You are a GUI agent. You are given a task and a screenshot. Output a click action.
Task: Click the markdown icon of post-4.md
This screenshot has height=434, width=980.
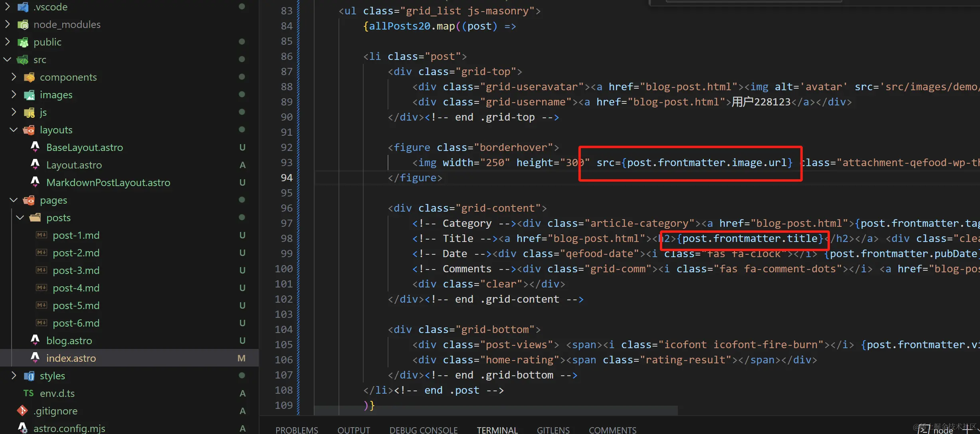coord(42,288)
